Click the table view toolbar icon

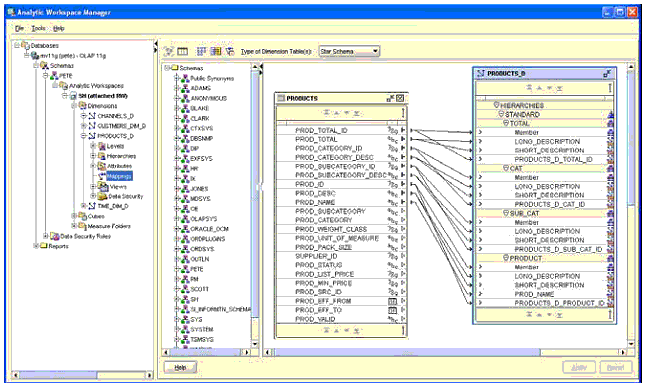click(182, 51)
